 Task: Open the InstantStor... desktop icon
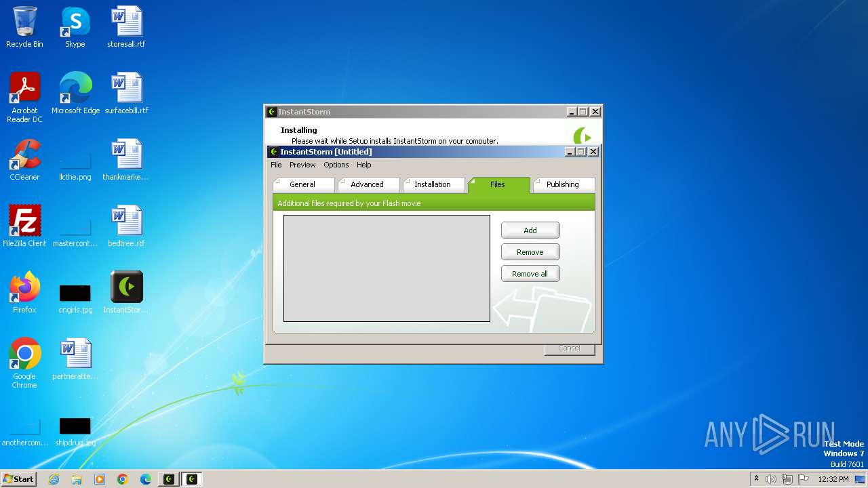126,293
